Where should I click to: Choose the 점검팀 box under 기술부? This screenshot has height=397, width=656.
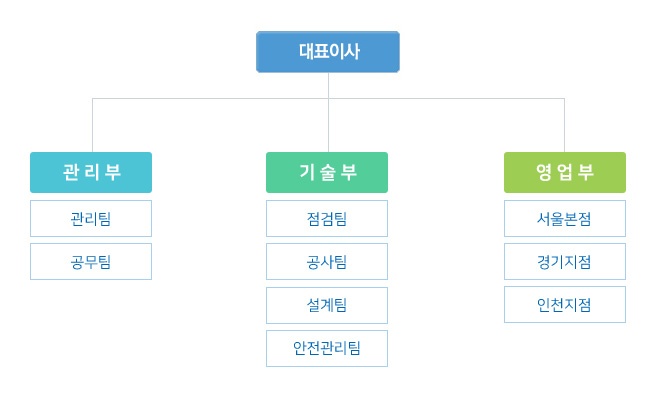click(x=327, y=218)
